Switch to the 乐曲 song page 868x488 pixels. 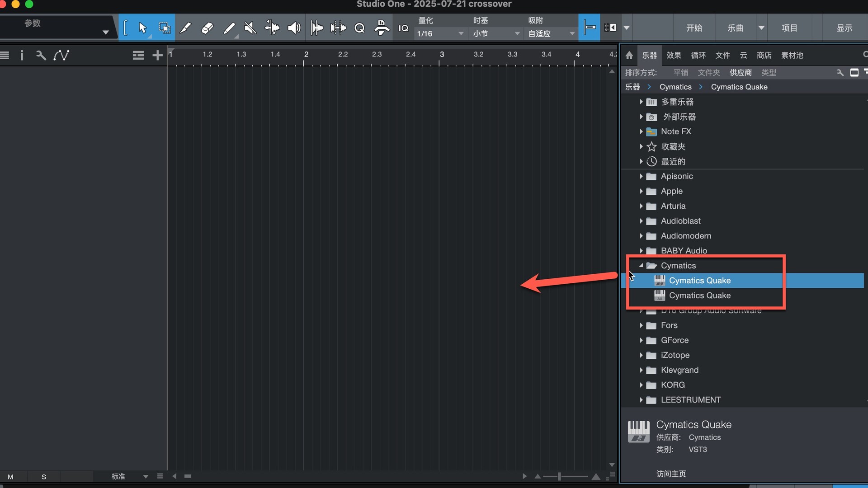pyautogui.click(x=736, y=28)
